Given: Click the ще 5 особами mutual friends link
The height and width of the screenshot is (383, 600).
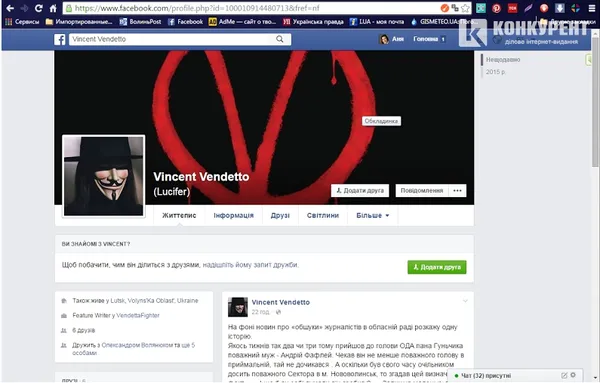Looking at the screenshot, I should click(134, 349).
